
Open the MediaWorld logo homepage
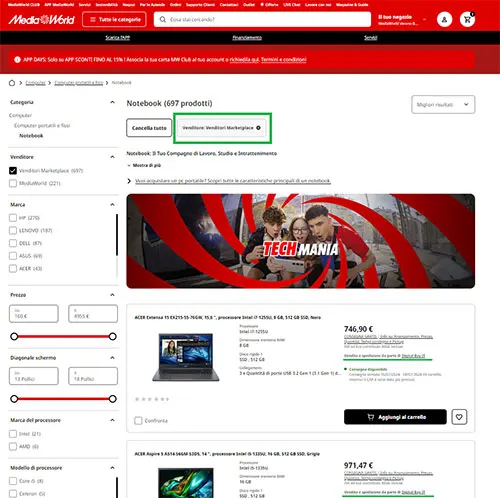tap(41, 20)
